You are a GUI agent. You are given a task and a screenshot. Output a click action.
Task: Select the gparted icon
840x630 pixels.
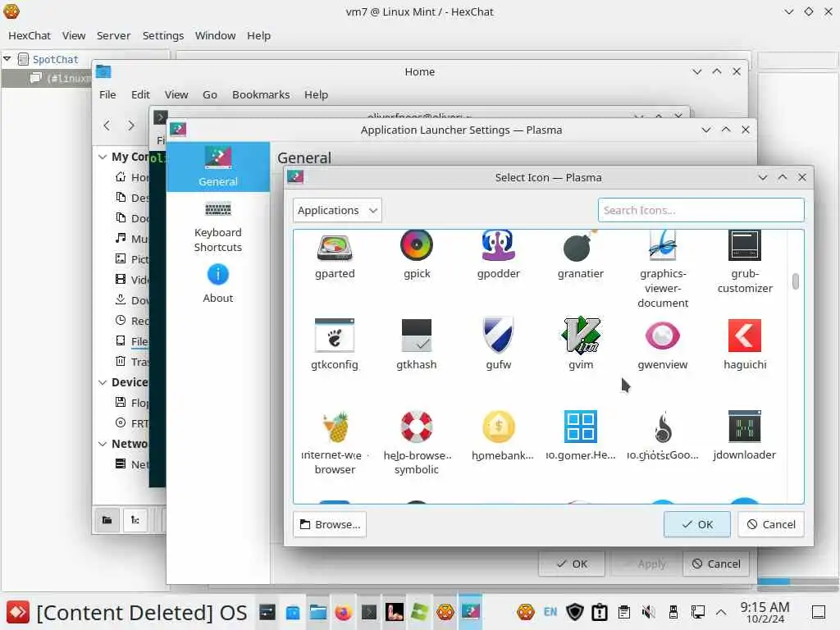click(x=335, y=246)
